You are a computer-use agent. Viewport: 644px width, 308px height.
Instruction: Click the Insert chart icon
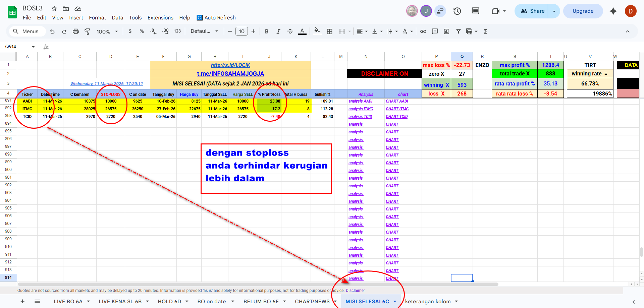[446, 32]
